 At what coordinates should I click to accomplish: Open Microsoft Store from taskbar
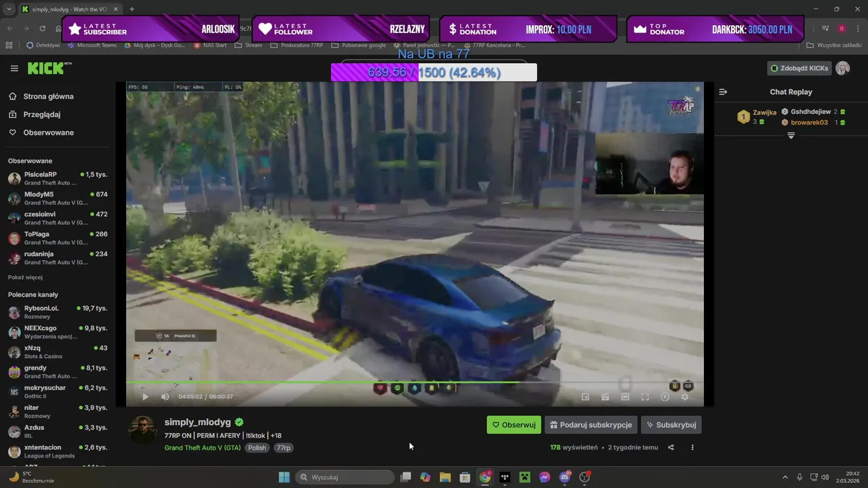tap(465, 477)
